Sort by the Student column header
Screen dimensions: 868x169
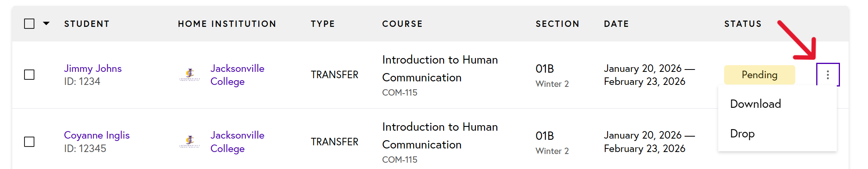(87, 24)
